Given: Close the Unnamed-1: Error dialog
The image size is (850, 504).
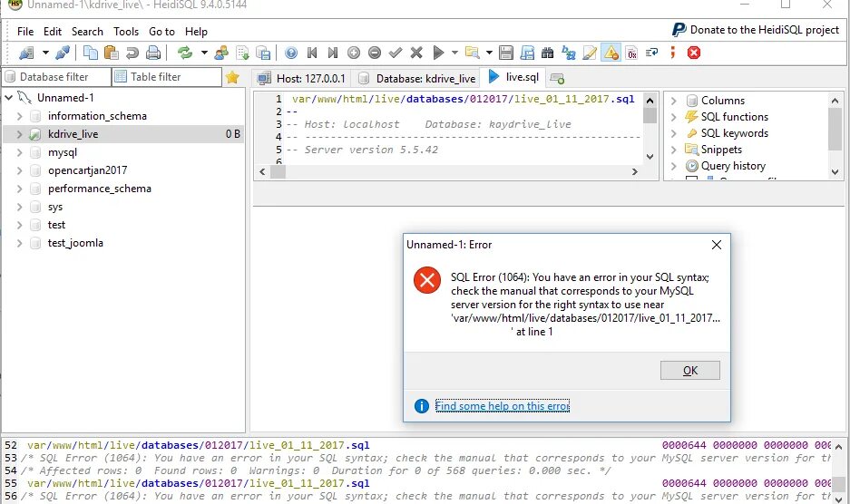Looking at the screenshot, I should coord(716,245).
